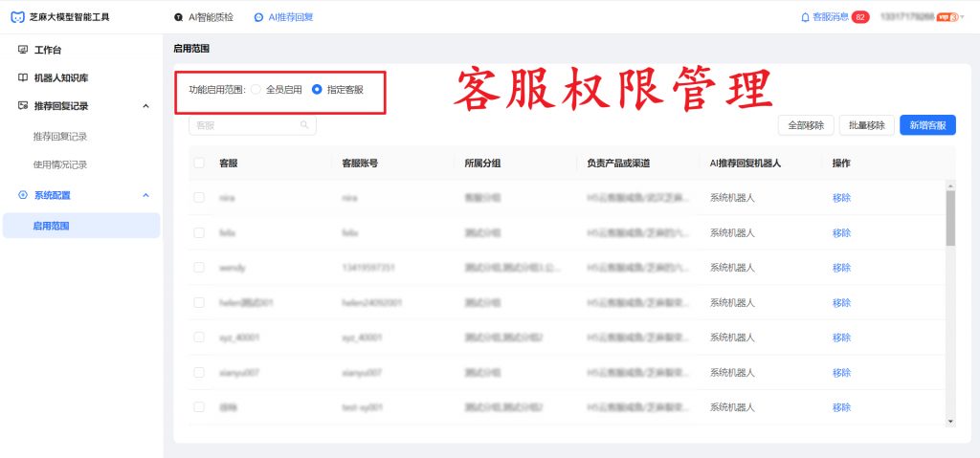Click the blue 新增客服 button
Viewport: 980px width, 458px height.
[x=927, y=125]
